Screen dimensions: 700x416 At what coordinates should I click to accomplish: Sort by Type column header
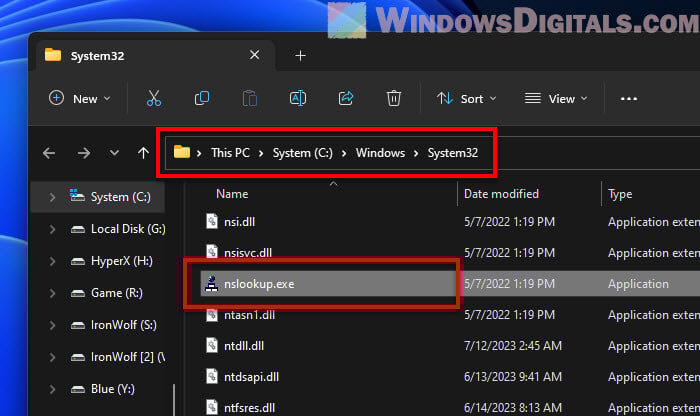620,194
